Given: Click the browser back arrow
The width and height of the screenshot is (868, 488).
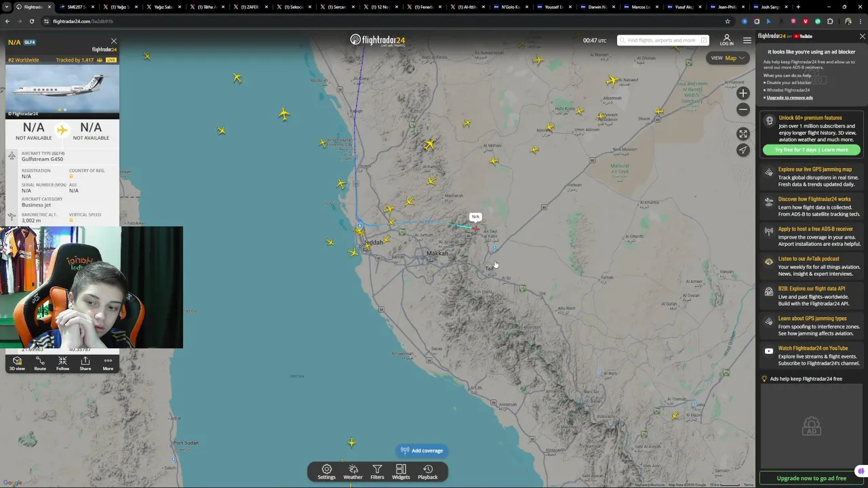Looking at the screenshot, I should pos(7,21).
